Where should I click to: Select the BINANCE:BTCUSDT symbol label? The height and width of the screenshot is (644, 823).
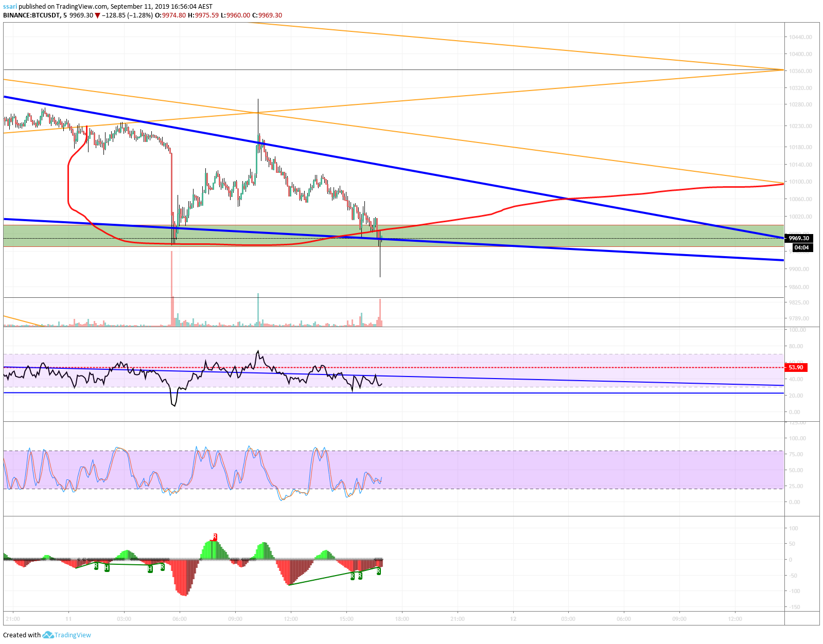tap(31, 15)
